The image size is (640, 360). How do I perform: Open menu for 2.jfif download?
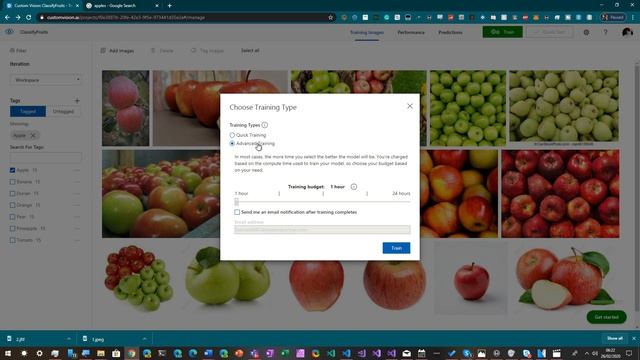coord(69,339)
